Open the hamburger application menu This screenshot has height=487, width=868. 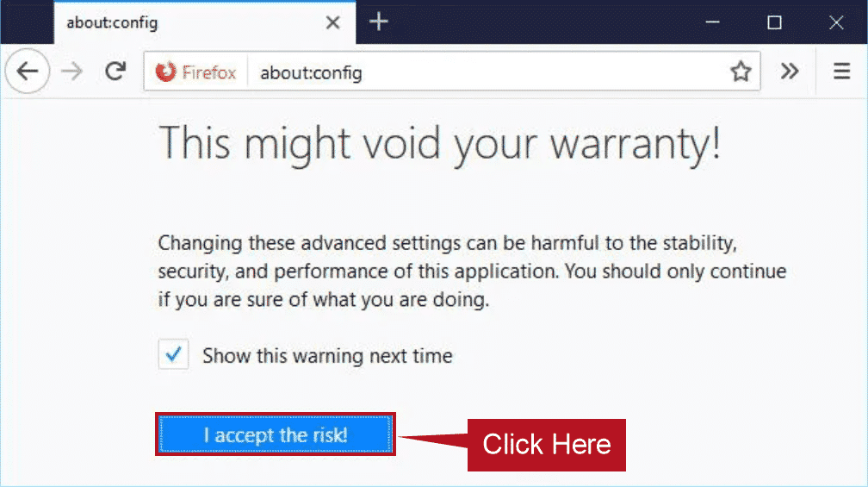pyautogui.click(x=841, y=71)
